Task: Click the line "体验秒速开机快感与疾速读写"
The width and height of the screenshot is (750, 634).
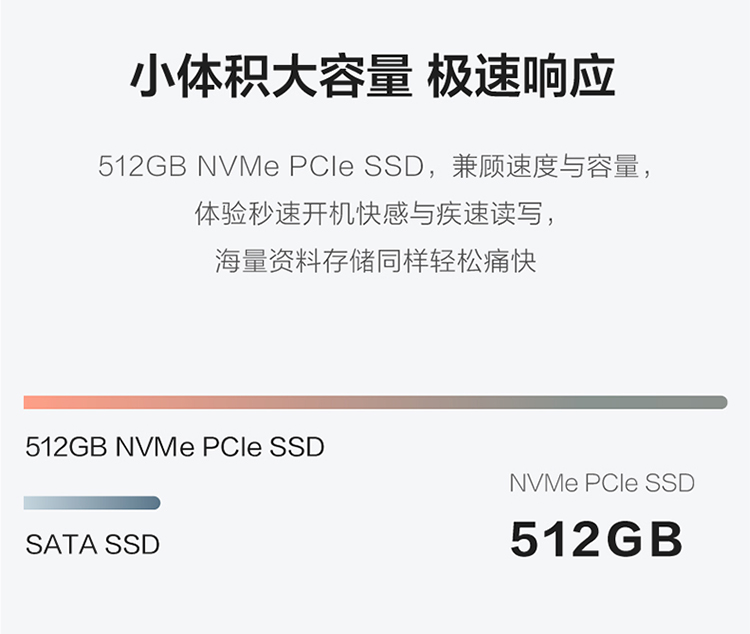Action: click(x=375, y=214)
